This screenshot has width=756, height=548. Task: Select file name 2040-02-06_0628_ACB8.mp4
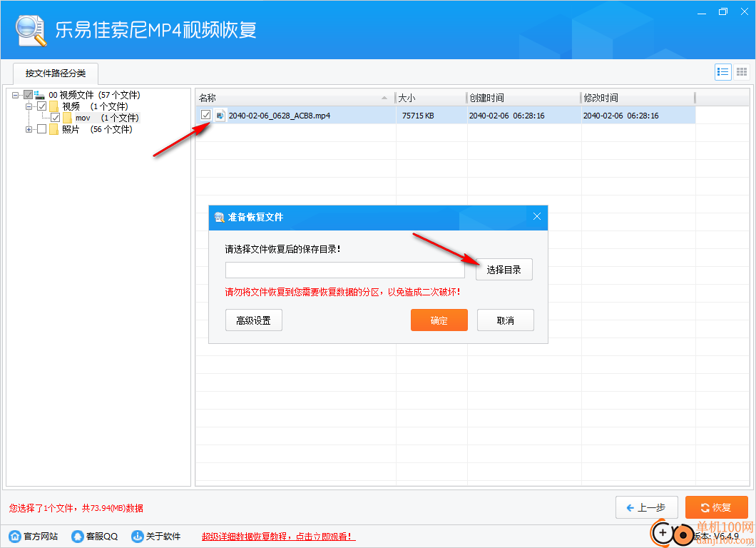click(280, 116)
